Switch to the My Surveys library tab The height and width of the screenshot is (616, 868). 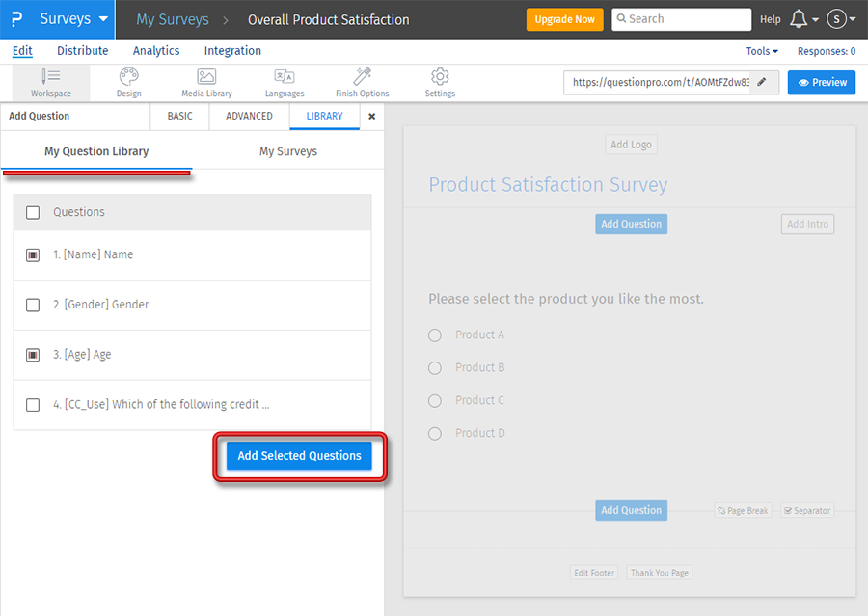coord(287,152)
